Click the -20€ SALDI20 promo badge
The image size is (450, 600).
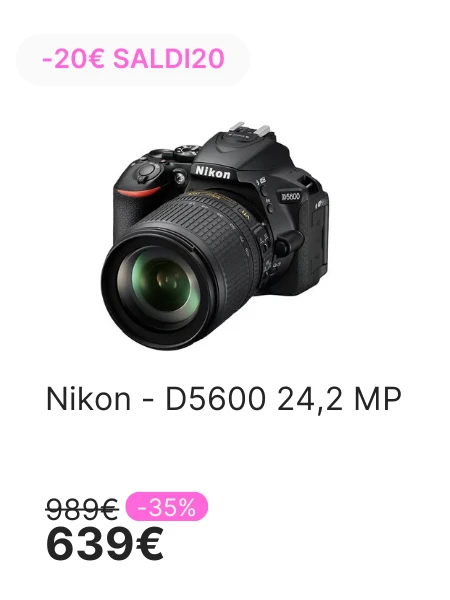tap(133, 60)
